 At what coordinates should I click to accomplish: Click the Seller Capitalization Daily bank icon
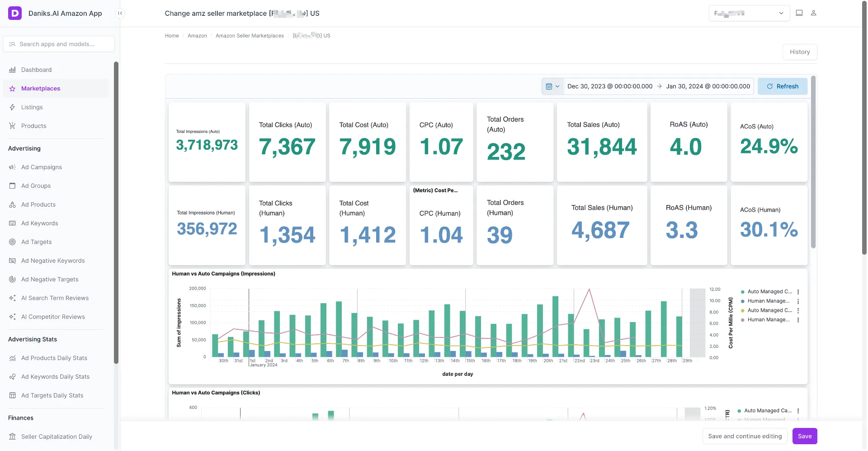pyautogui.click(x=12, y=437)
